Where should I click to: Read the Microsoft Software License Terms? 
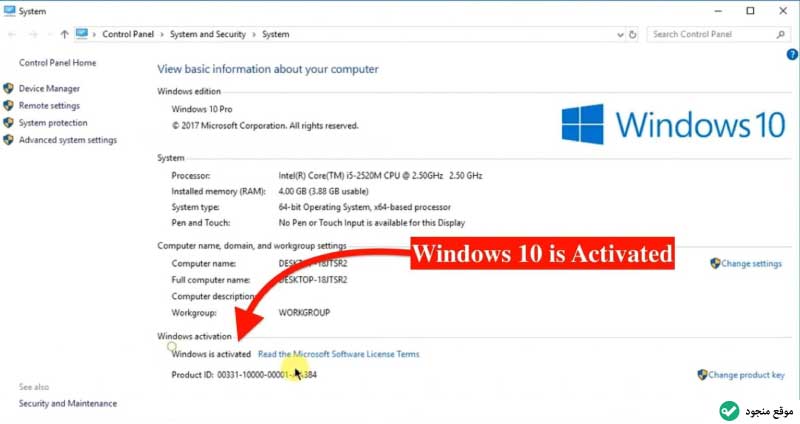pos(338,354)
